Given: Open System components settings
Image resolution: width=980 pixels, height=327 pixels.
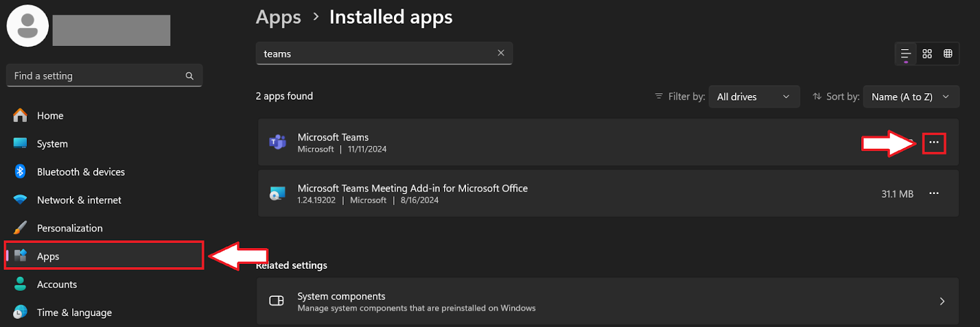Looking at the screenshot, I should pos(608,301).
